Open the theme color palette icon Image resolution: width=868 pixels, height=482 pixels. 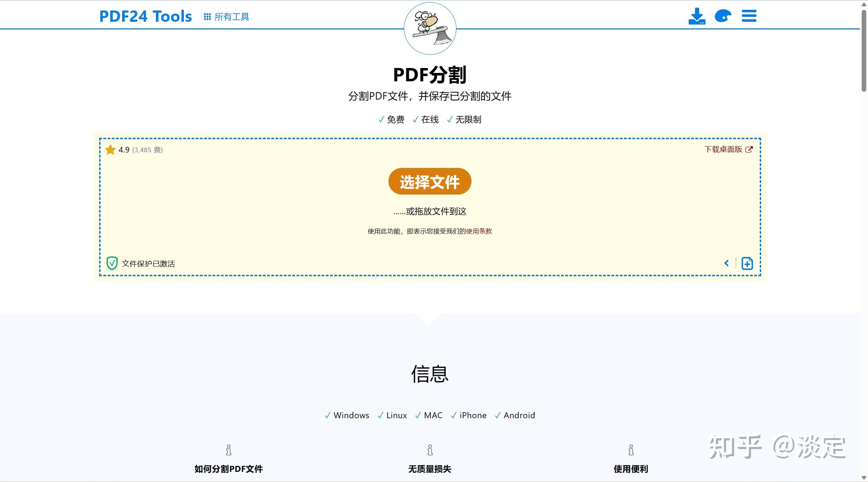723,16
